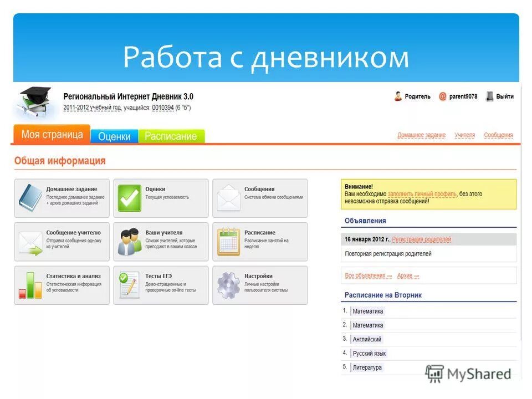Click the Родитель user avatar icon
The height and width of the screenshot is (399, 532).
[x=398, y=96]
